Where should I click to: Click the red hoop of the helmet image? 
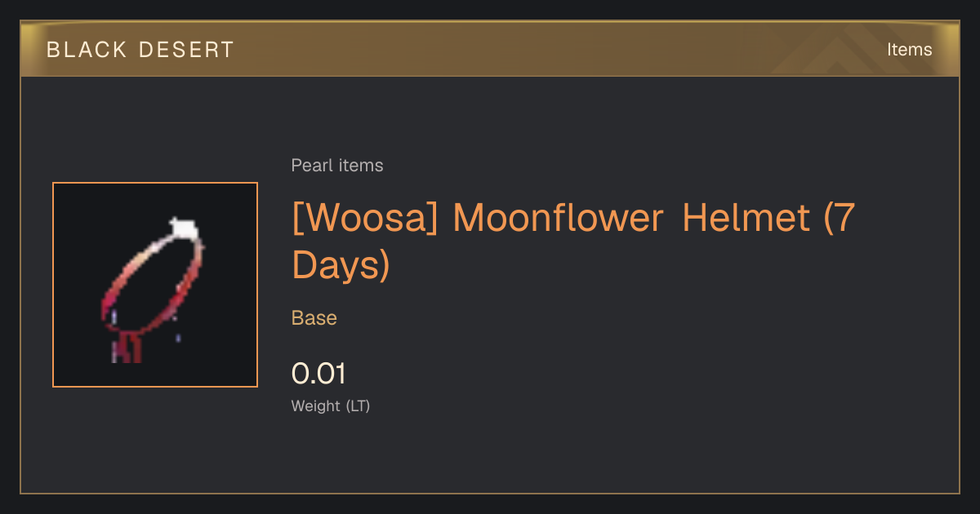tap(152, 287)
